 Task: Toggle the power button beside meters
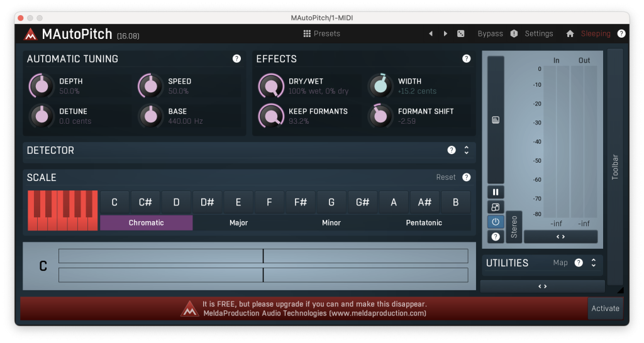coord(496,222)
